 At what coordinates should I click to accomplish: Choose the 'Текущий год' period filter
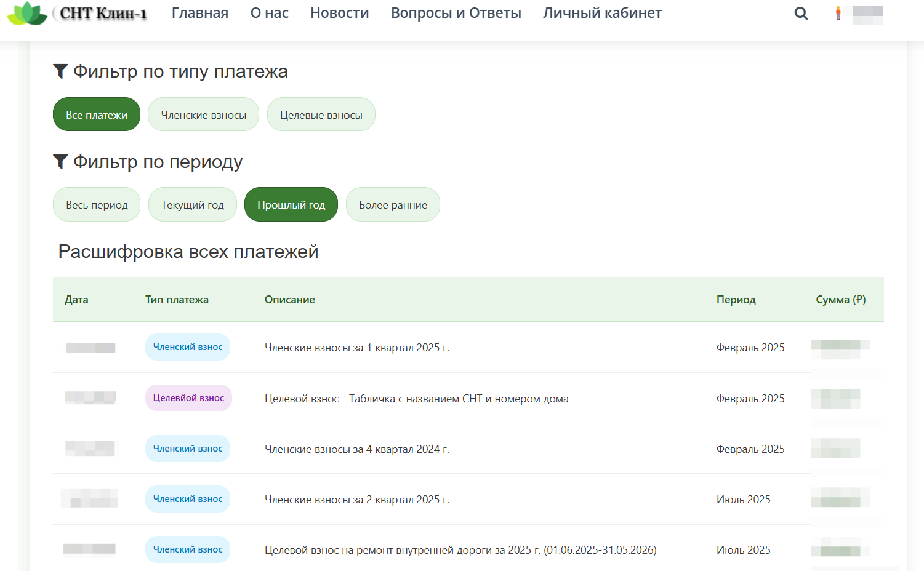pos(192,205)
